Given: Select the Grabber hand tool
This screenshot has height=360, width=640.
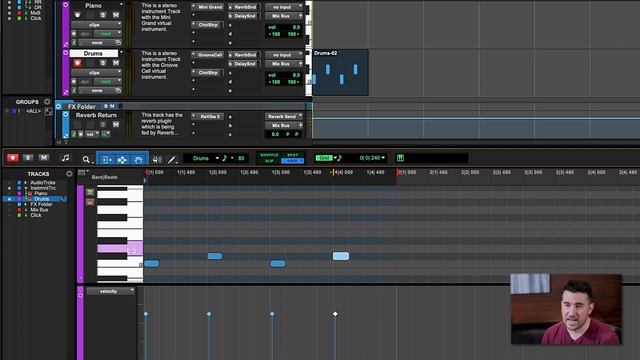Looking at the screenshot, I should click(x=139, y=160).
